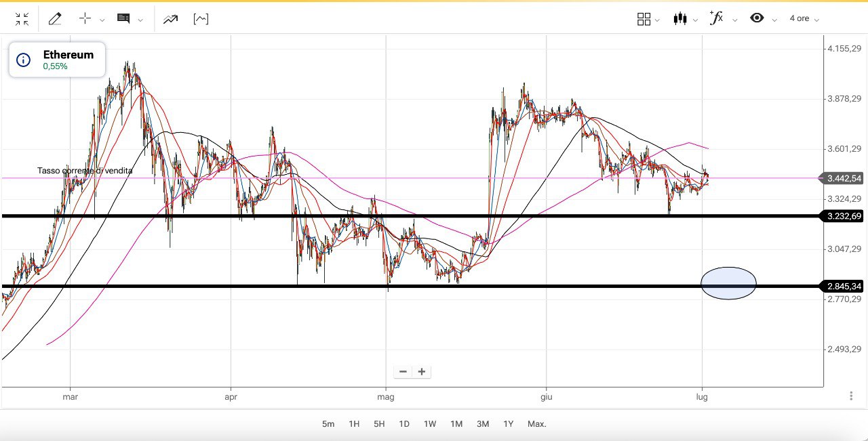Image resolution: width=868 pixels, height=441 pixels.
Task: Toggle visibility with the eye icon
Action: point(757,18)
